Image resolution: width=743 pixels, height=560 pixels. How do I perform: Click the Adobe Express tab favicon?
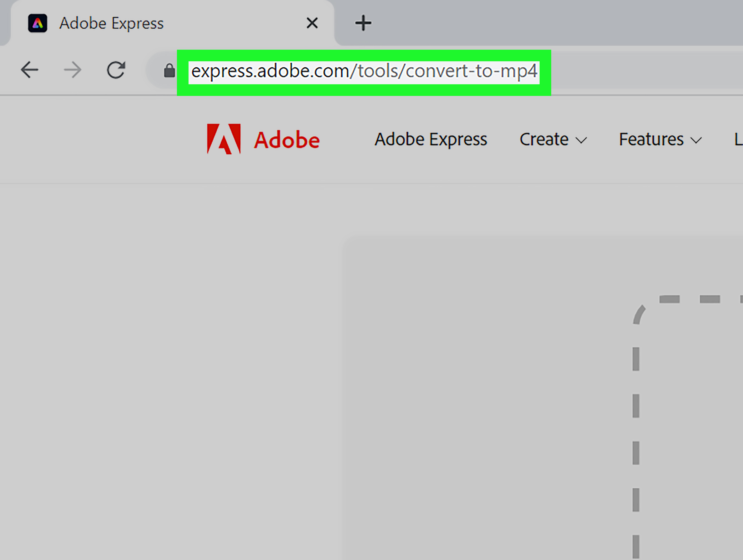[38, 23]
